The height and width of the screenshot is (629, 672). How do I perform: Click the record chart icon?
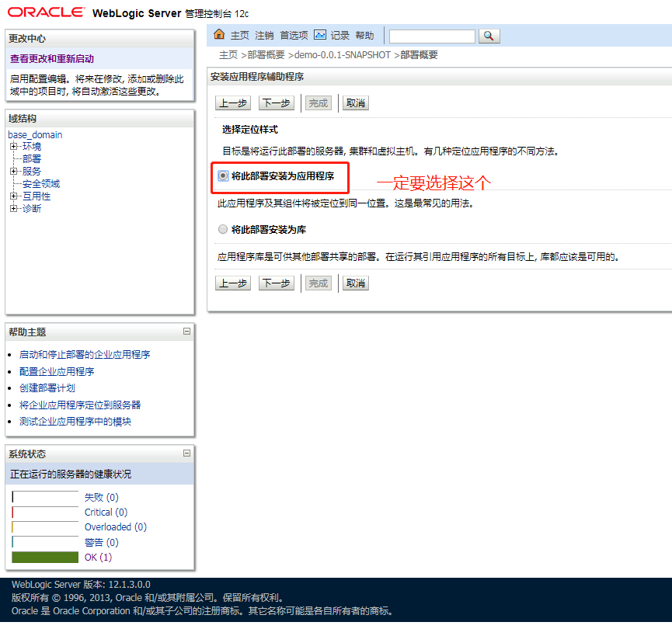coord(320,35)
